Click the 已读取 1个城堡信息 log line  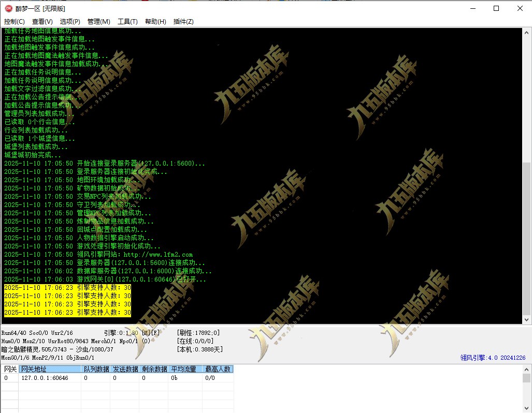39,139
